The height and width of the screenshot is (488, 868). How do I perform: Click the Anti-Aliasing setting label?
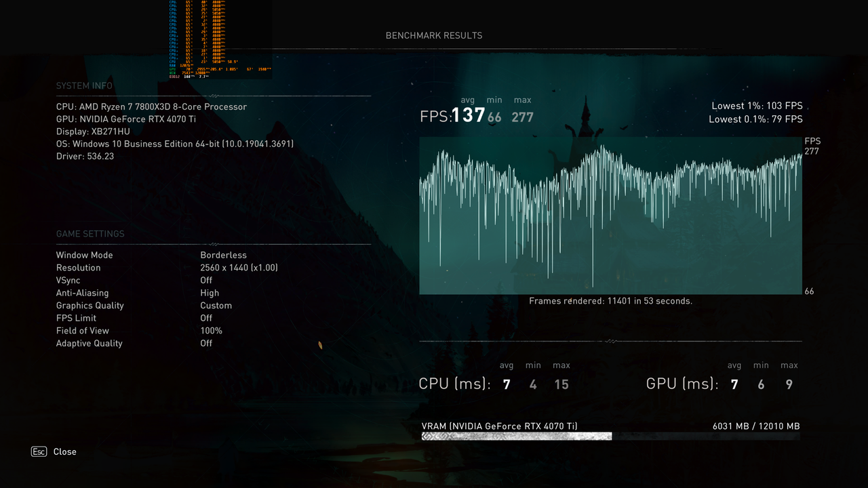tap(82, 293)
